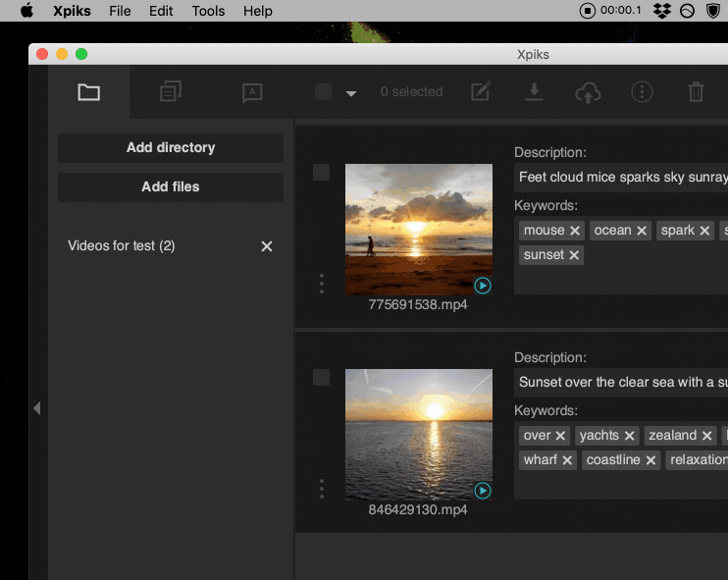Click the edit pencil icon in toolbar
This screenshot has width=728, height=580.
481,92
